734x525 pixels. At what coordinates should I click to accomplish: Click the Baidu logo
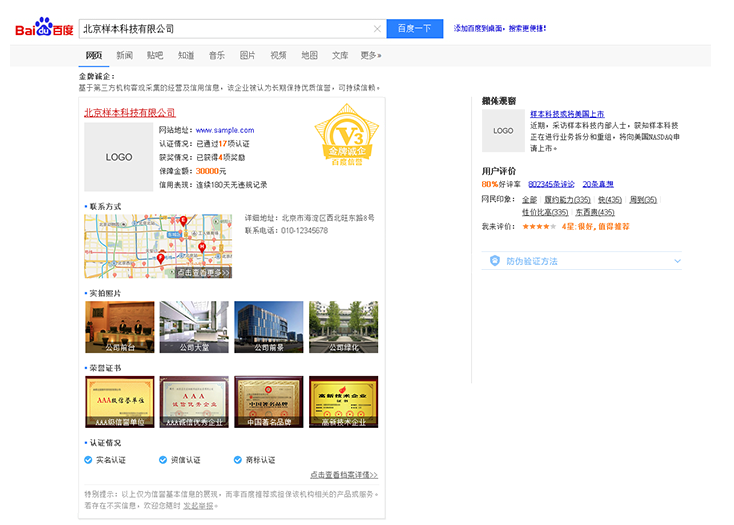click(x=43, y=29)
